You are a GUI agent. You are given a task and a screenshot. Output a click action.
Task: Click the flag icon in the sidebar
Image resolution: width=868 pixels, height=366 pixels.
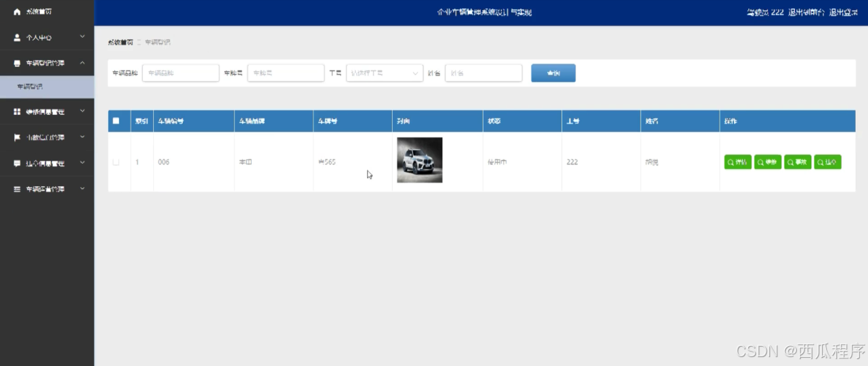tap(17, 138)
